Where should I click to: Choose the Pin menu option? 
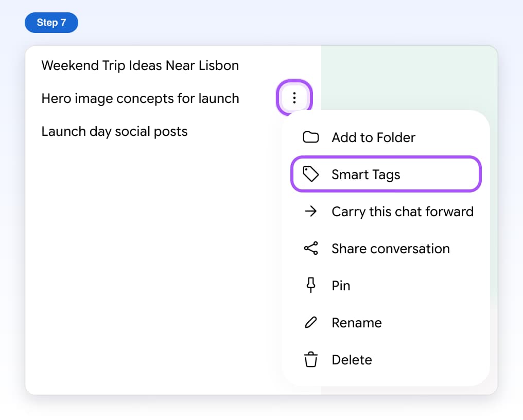[386, 285]
